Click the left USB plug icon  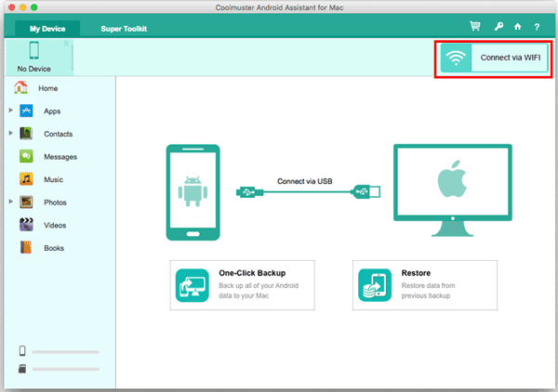pos(249,192)
